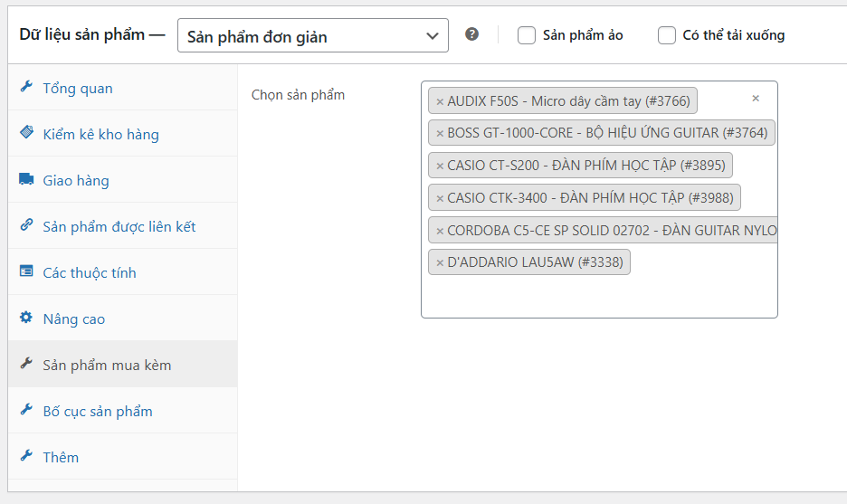The image size is (847, 504).
Task: Enable the Có thể tải xuống checkbox
Action: pos(667,35)
